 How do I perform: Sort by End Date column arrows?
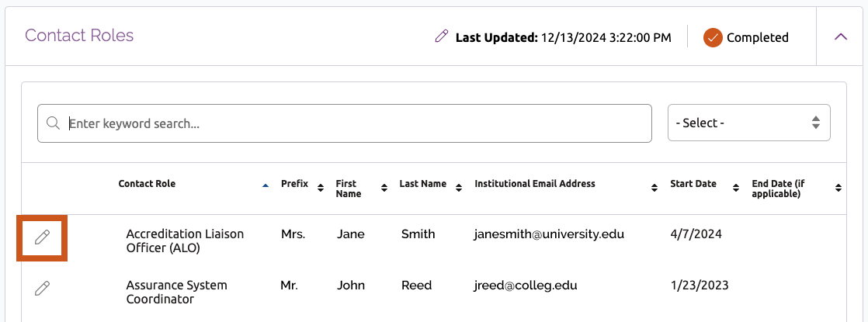pos(838,188)
